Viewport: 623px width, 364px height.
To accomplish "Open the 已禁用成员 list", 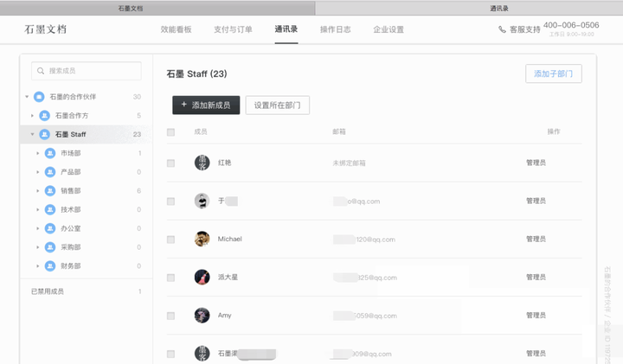I will pyautogui.click(x=87, y=291).
